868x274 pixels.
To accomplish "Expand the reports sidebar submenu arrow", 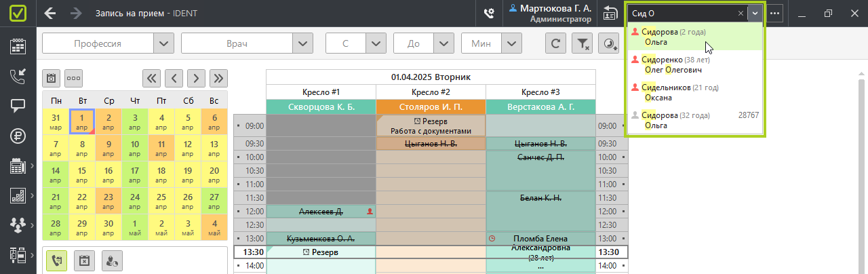I will pyautogui.click(x=32, y=195).
